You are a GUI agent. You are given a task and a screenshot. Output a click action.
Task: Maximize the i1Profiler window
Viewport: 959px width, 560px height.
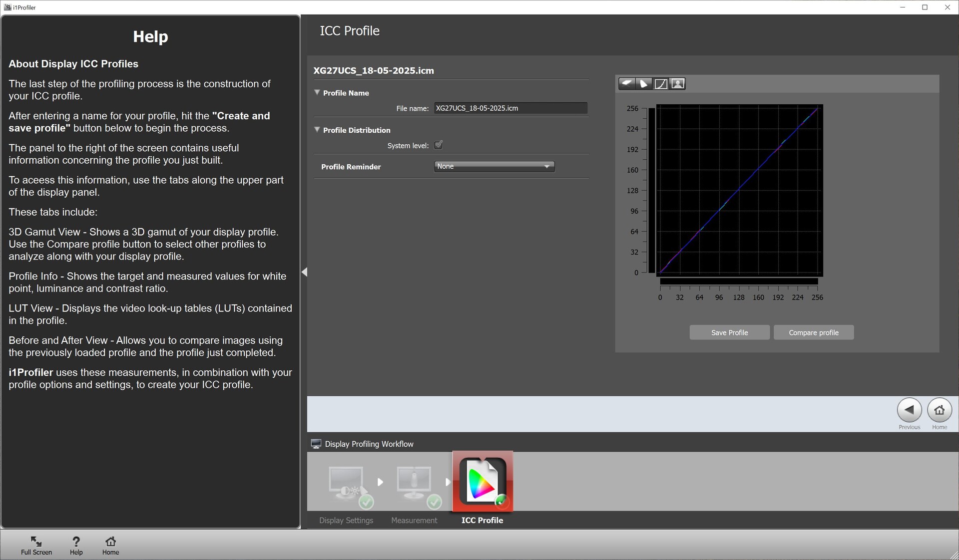tap(925, 7)
